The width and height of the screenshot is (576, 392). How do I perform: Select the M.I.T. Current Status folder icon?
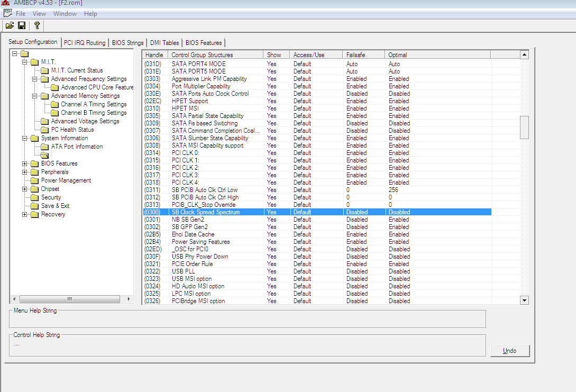(x=45, y=70)
